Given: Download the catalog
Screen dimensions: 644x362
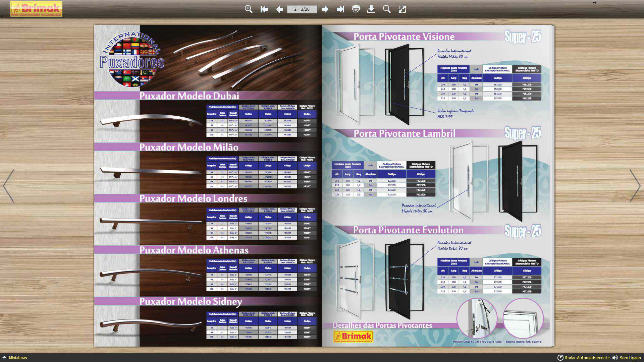Looking at the screenshot, I should coord(371,9).
